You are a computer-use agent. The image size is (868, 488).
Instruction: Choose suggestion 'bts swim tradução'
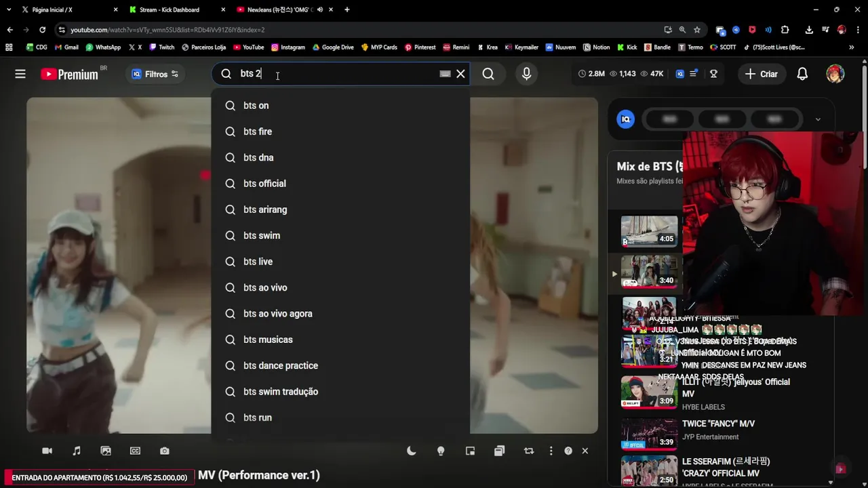[x=340, y=392]
